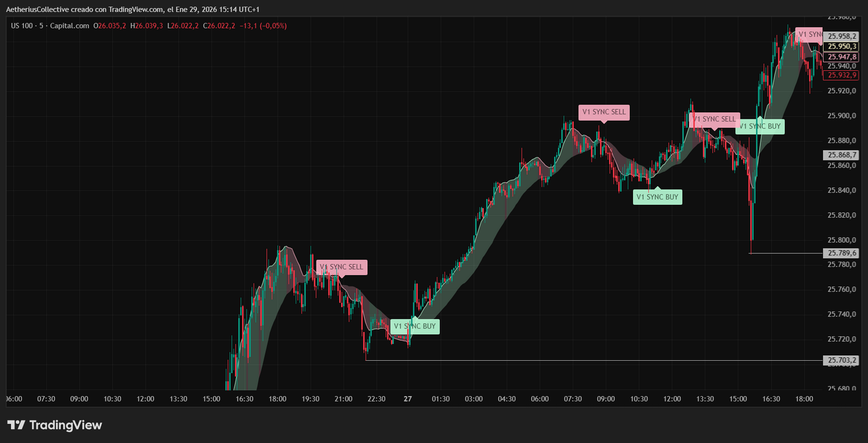Click the change percentage (-0,05%) in legend
This screenshot has width=868, height=443.
pos(270,26)
